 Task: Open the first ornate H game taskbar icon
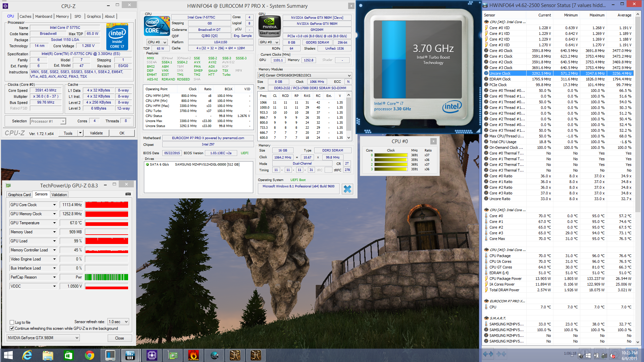[235, 355]
